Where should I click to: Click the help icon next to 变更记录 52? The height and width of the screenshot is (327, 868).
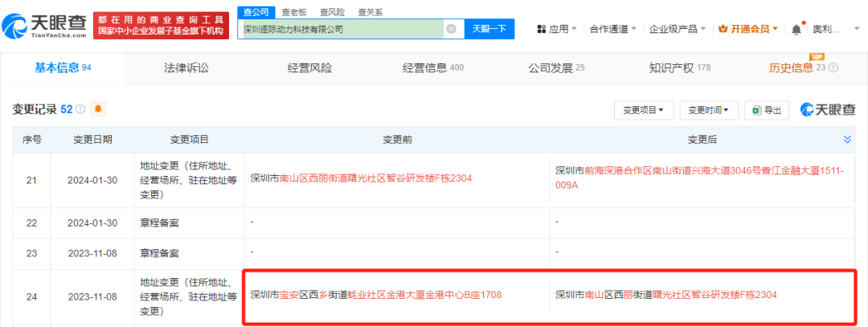[80, 109]
